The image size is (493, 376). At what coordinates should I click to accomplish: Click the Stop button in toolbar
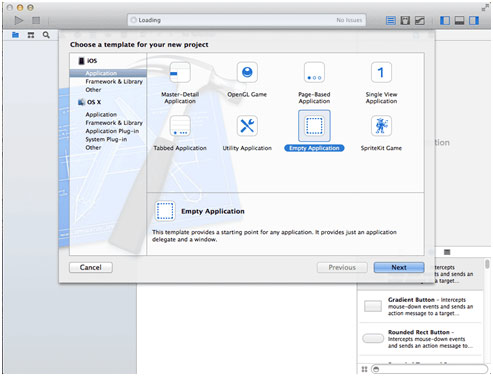(x=36, y=20)
